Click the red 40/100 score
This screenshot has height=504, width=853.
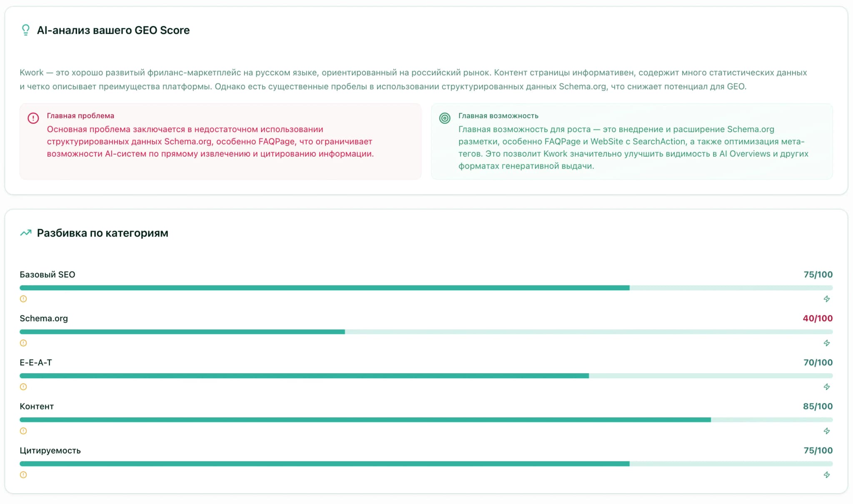[817, 319]
